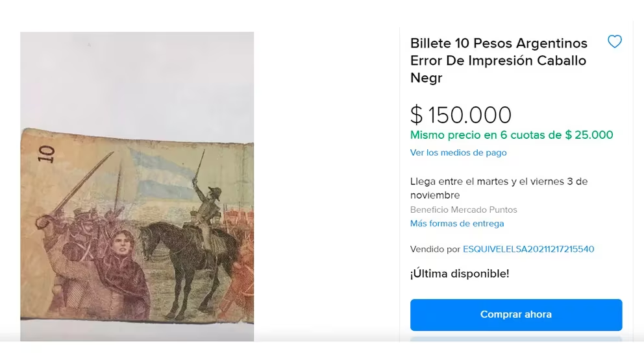
Task: Click the 10 denomination on the banknote
Action: coord(46,154)
